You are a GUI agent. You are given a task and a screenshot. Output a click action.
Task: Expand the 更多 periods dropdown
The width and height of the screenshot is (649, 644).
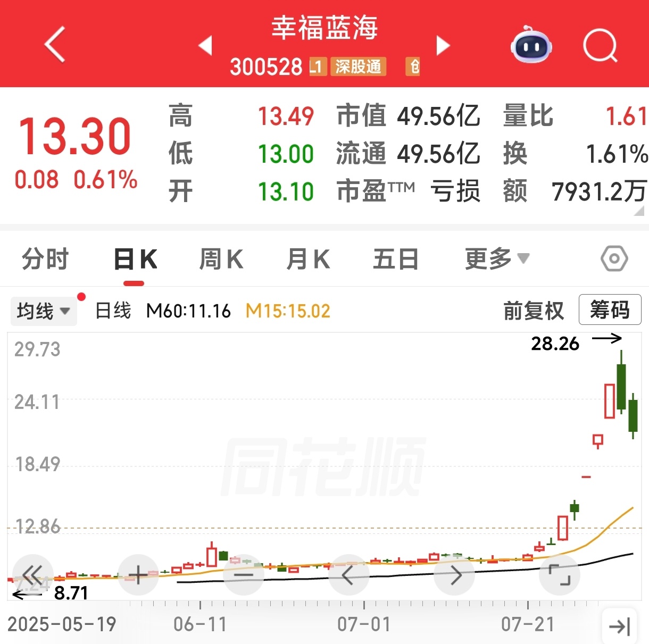coord(497,259)
